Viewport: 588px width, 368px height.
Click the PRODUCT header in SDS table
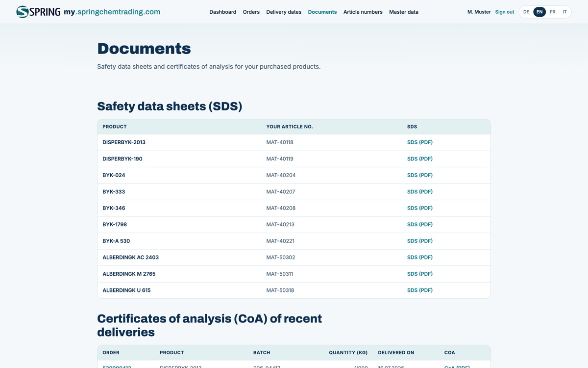point(115,127)
